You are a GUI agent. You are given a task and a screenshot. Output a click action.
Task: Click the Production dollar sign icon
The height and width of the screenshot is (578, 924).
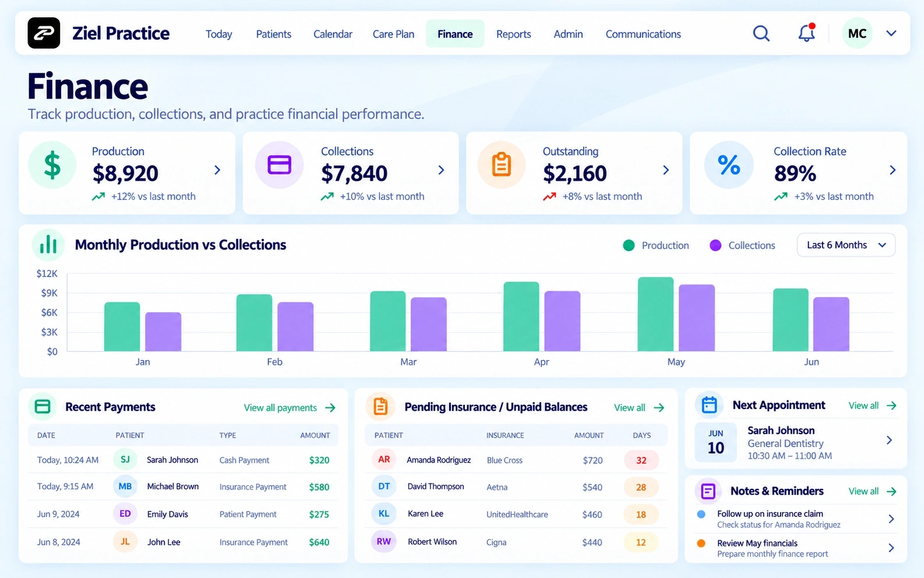pyautogui.click(x=52, y=165)
